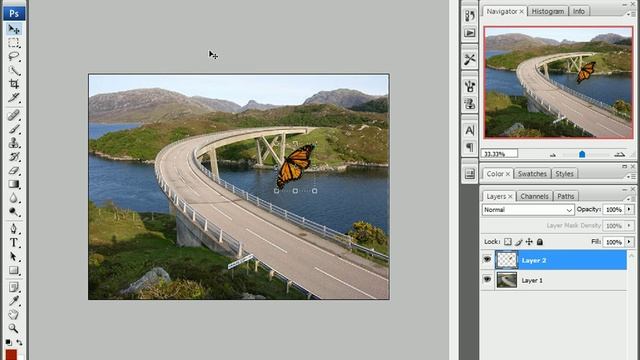Image resolution: width=640 pixels, height=360 pixels.
Task: Click the Navigator zoom slider handle
Action: (582, 154)
